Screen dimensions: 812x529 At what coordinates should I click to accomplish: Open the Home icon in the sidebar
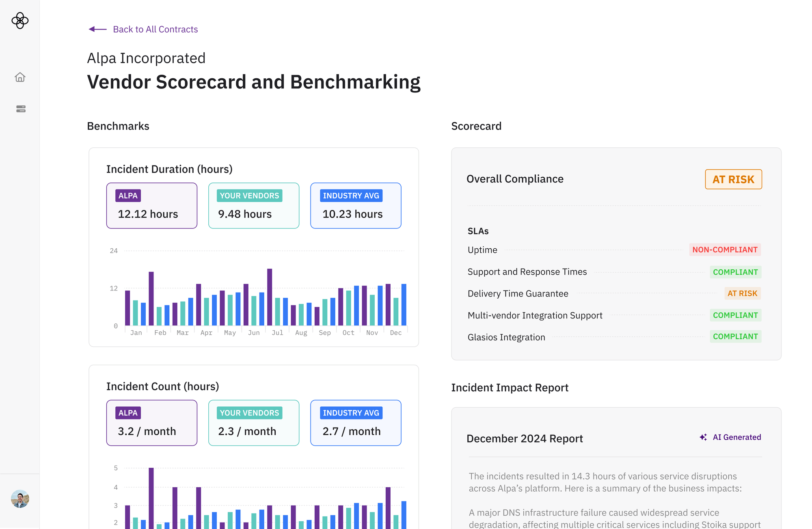[x=19, y=77]
